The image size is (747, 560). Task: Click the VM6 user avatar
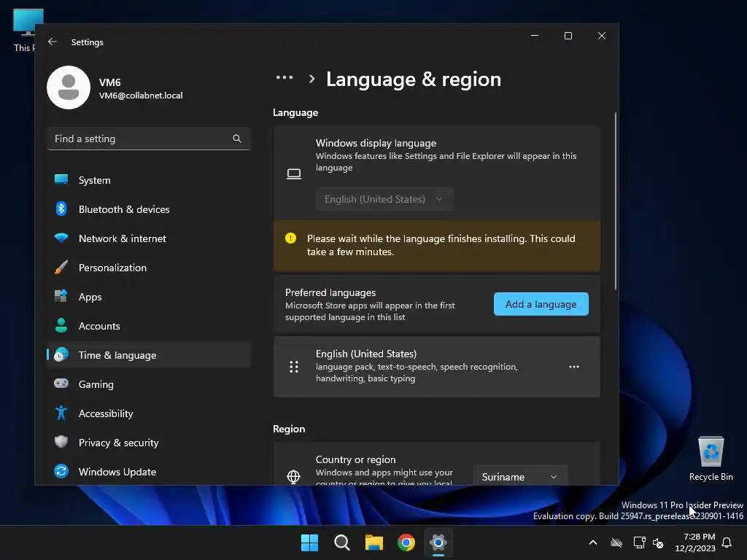pyautogui.click(x=69, y=87)
